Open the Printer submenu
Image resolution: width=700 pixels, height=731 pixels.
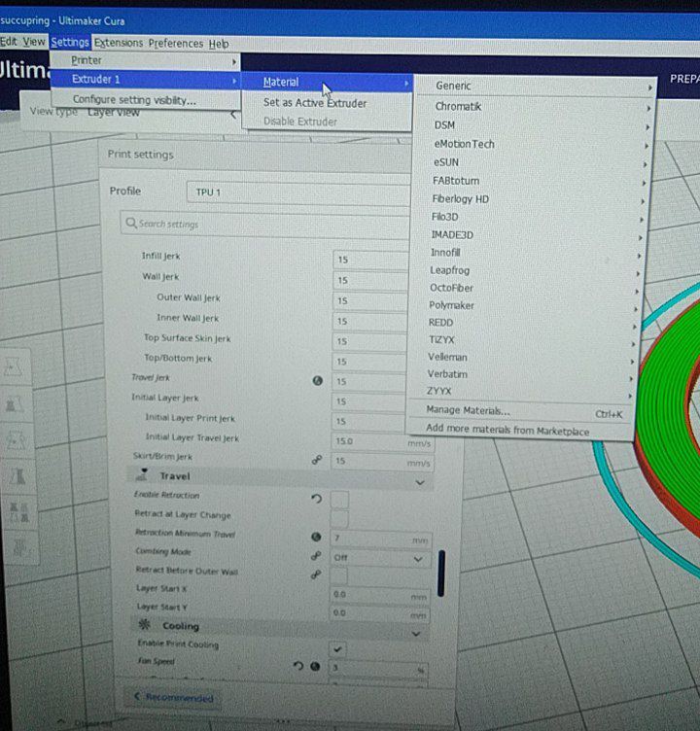(x=146, y=60)
